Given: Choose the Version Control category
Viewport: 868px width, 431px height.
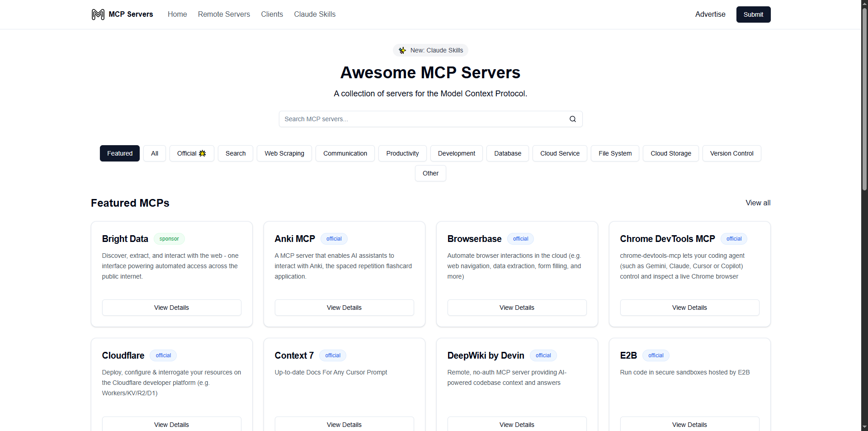Looking at the screenshot, I should coord(731,153).
